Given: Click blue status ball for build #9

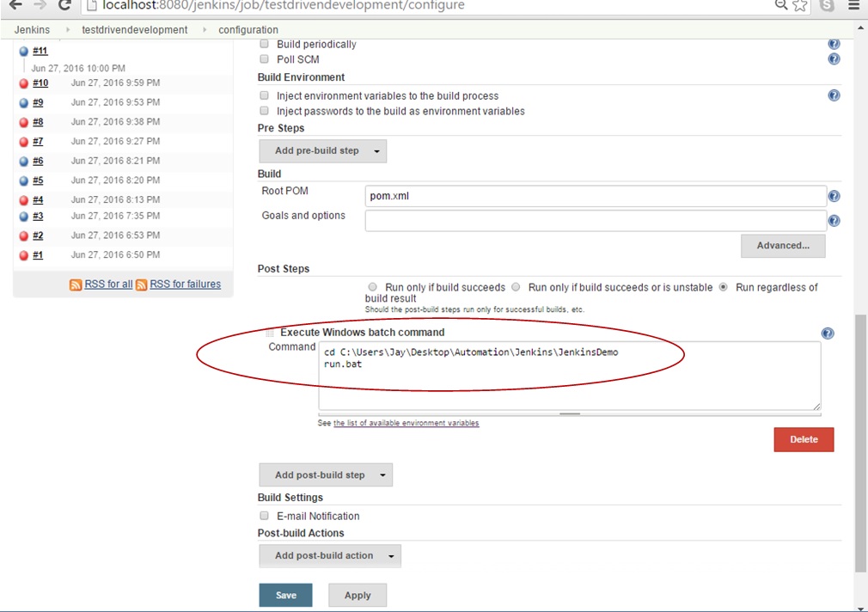Looking at the screenshot, I should [24, 103].
